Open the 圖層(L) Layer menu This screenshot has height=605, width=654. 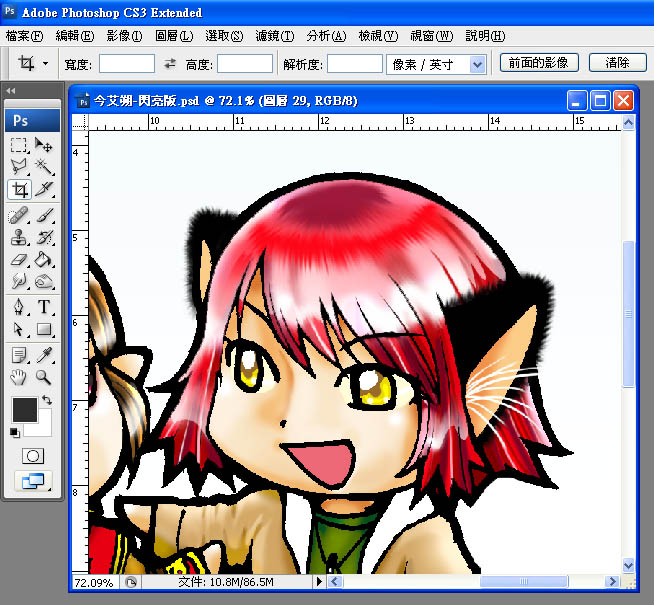pos(174,36)
